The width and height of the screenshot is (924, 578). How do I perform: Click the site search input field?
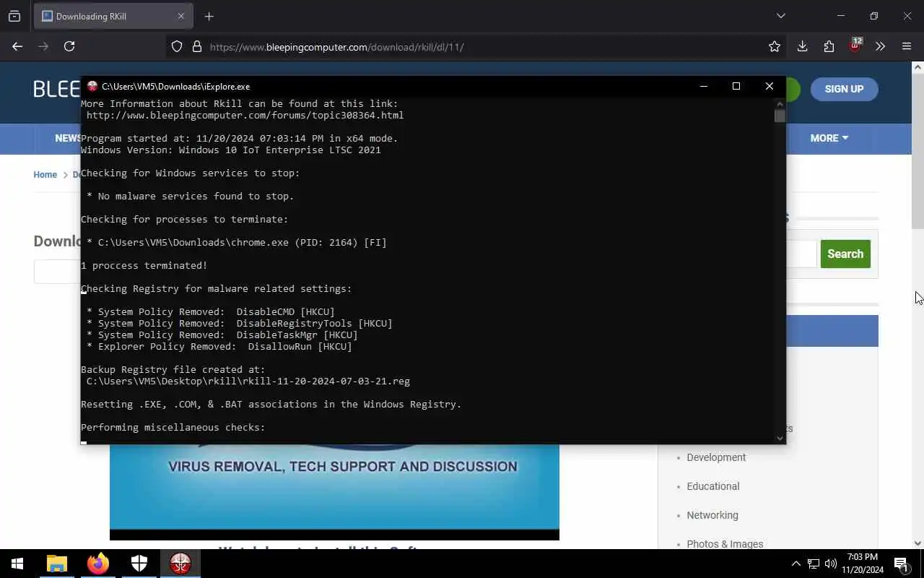coord(801,254)
